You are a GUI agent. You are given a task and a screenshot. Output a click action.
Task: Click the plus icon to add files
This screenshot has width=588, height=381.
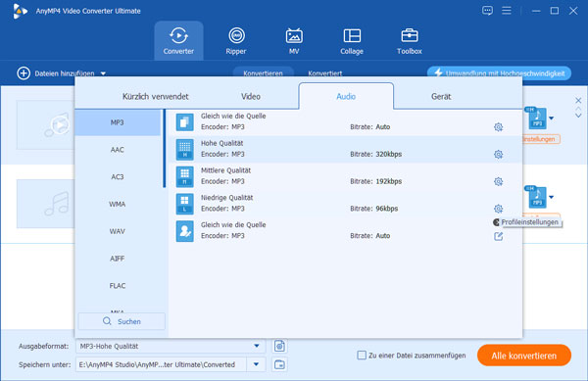24,73
